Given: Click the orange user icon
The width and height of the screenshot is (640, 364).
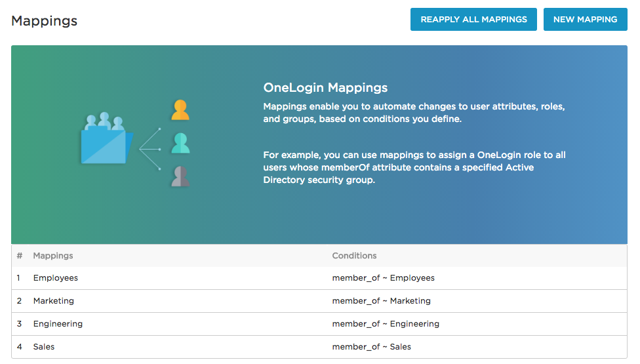Looking at the screenshot, I should click(x=180, y=110).
